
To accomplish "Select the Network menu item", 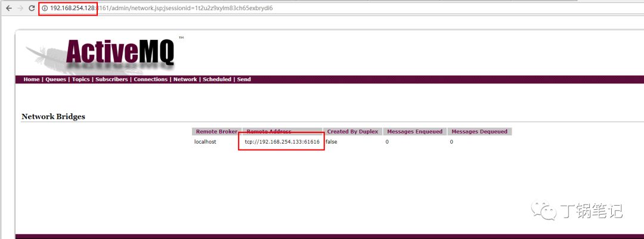I will click(x=185, y=79).
